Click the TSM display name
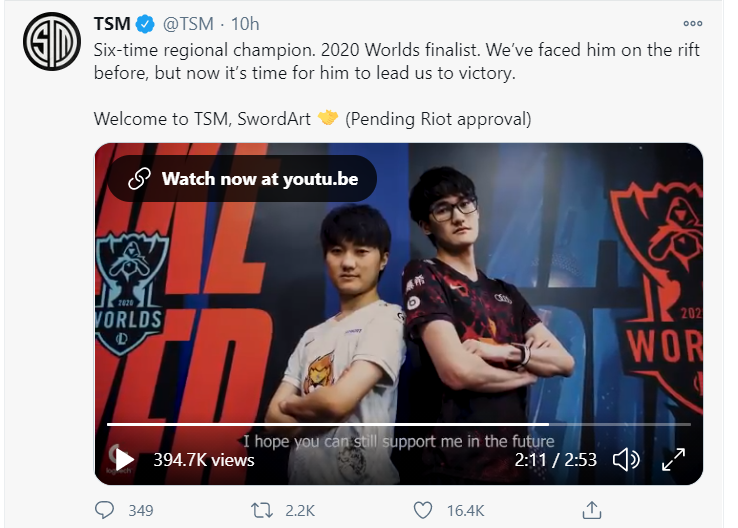738x528 pixels. (112, 24)
